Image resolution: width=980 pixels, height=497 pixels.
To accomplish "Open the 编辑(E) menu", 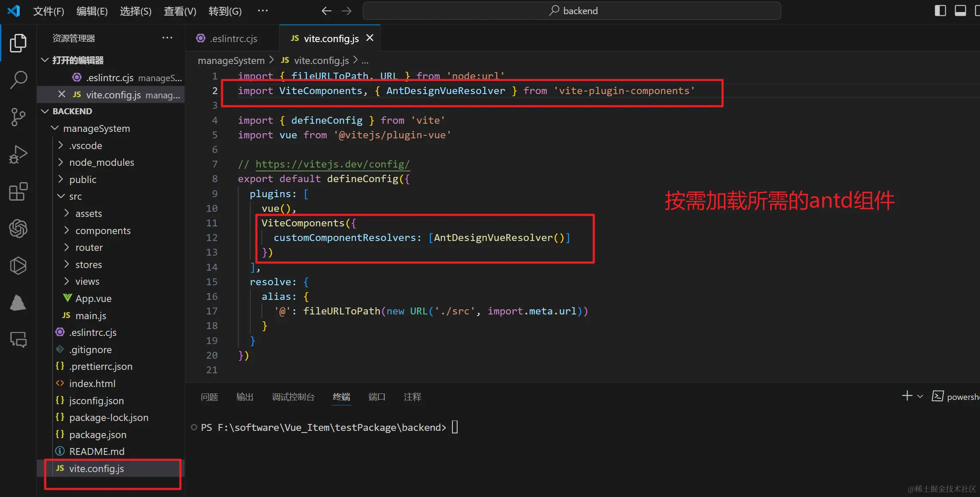I will [92, 11].
